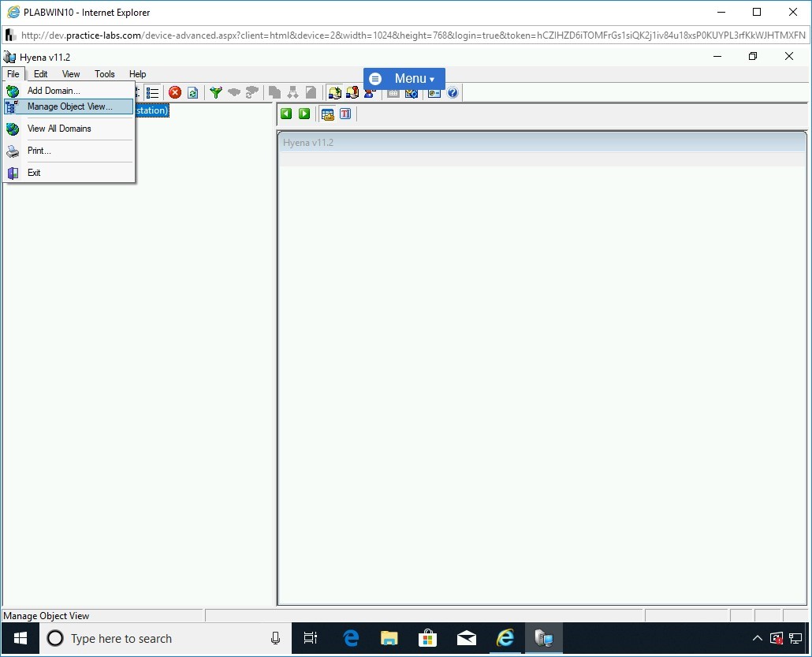812x657 pixels.
Task: Select View All Domains menu item
Action: 59,129
